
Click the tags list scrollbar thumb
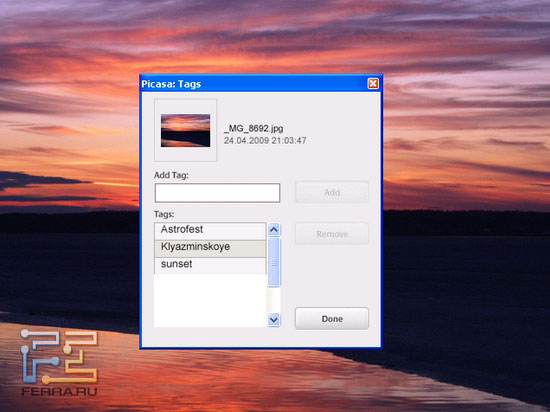tap(274, 262)
